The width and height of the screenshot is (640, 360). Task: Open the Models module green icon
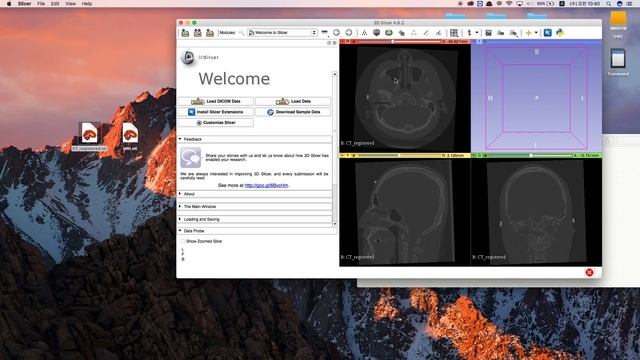(389, 33)
